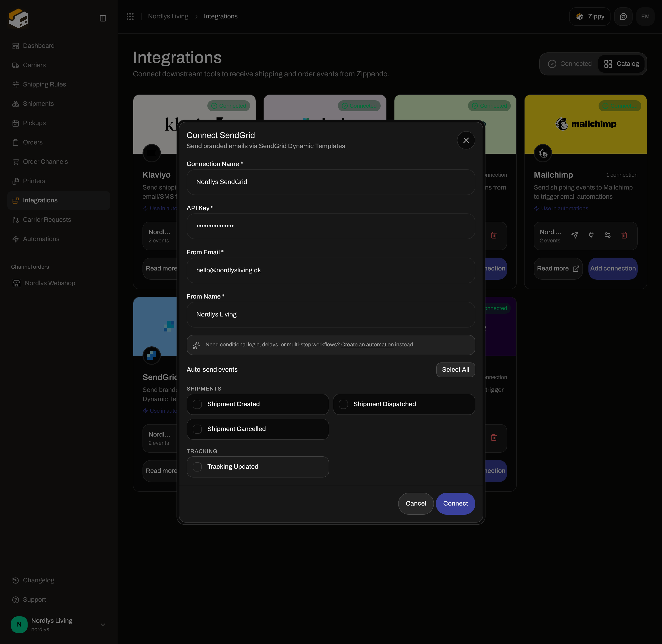This screenshot has width=662, height=644.
Task: Open Order Channels page
Action: coord(58,162)
